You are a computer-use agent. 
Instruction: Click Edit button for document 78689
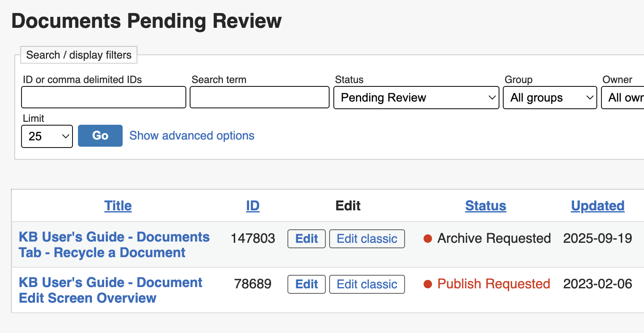306,285
